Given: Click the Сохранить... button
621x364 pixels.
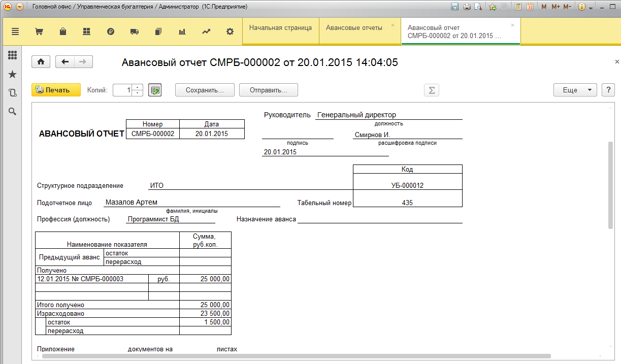Looking at the screenshot, I should tap(205, 90).
